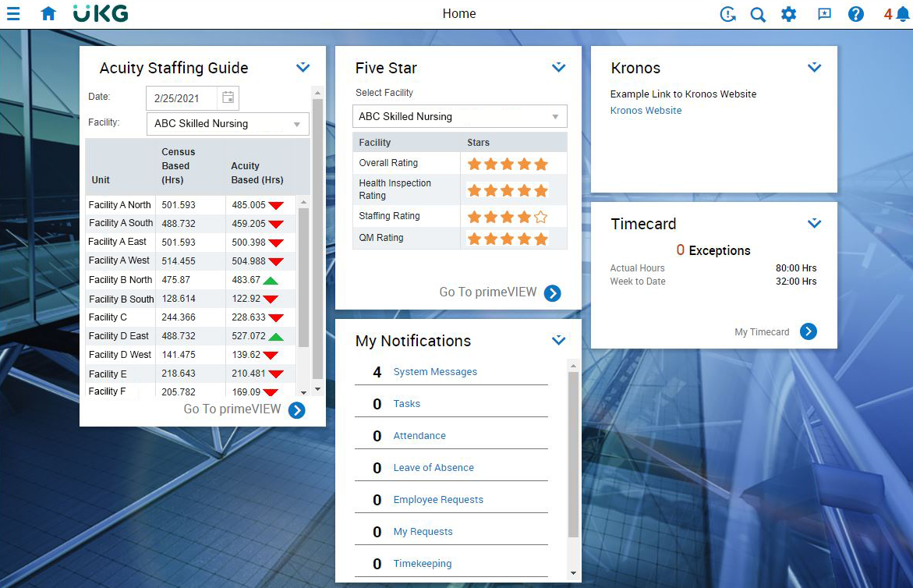Click the My Notifications scrollbar down arrow
The image size is (913, 588).
[574, 573]
